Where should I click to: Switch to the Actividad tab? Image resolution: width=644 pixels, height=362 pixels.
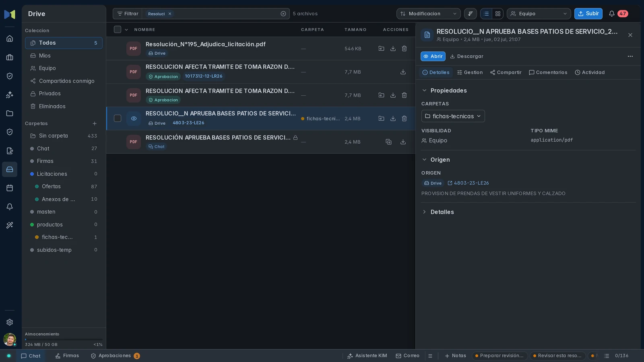tap(590, 72)
